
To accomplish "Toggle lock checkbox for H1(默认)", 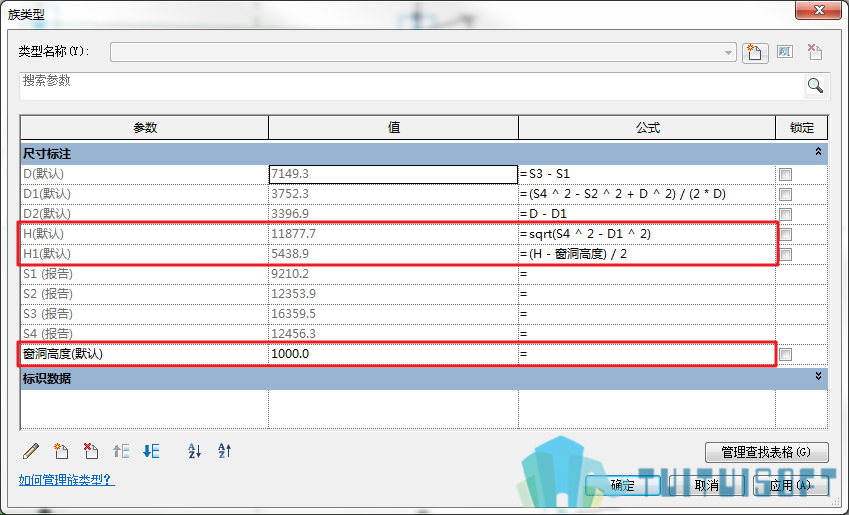I will (786, 255).
